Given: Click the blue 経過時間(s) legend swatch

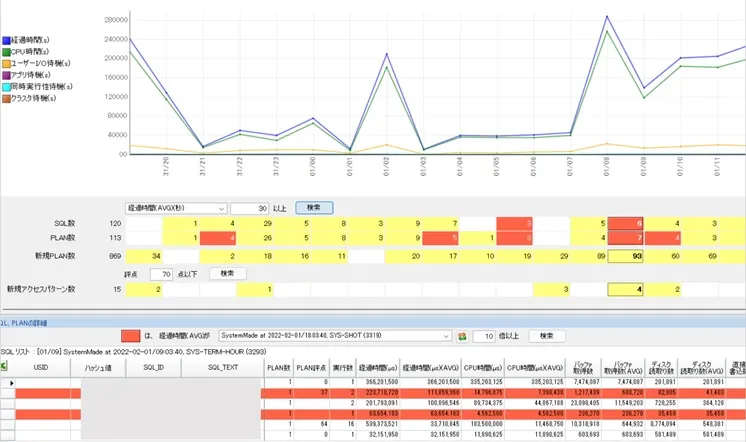Looking at the screenshot, I should (6, 41).
